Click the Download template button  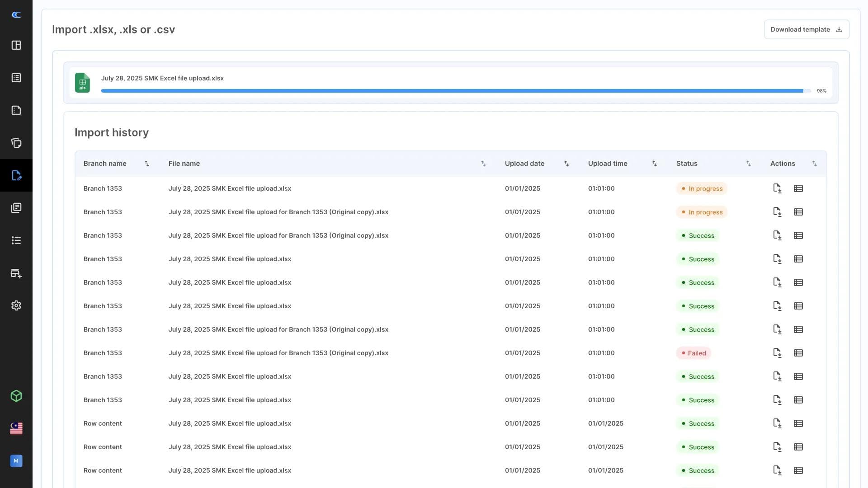807,29
